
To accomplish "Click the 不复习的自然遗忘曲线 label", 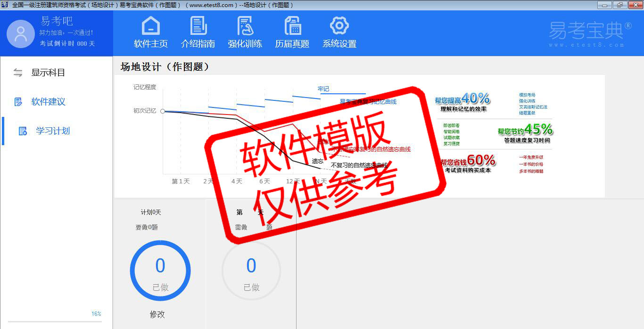I will point(359,165).
